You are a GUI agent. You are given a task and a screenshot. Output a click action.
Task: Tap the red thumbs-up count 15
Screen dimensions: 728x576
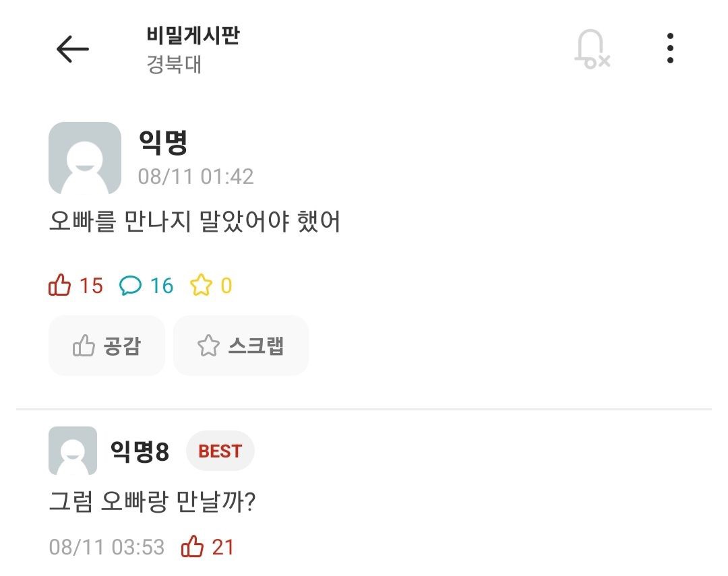click(x=76, y=286)
